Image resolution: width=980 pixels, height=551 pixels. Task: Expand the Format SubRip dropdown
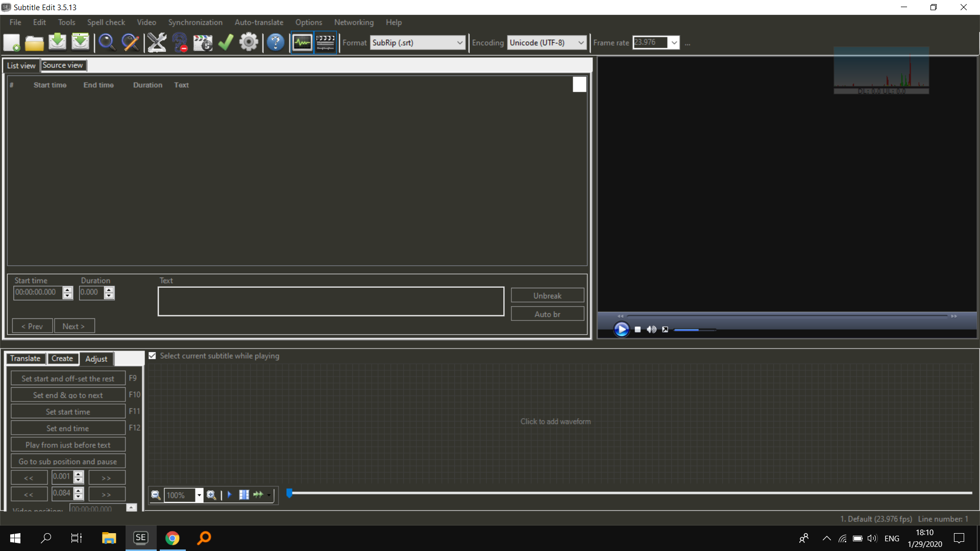459,43
